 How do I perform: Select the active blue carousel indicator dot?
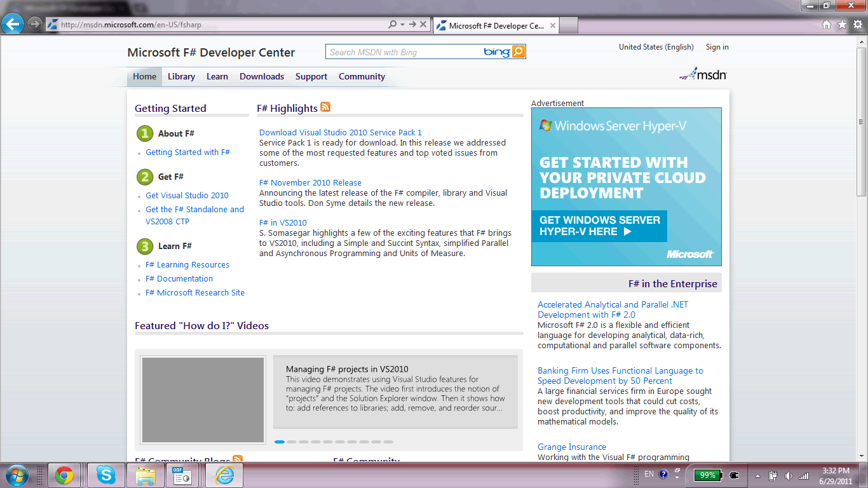(x=280, y=442)
